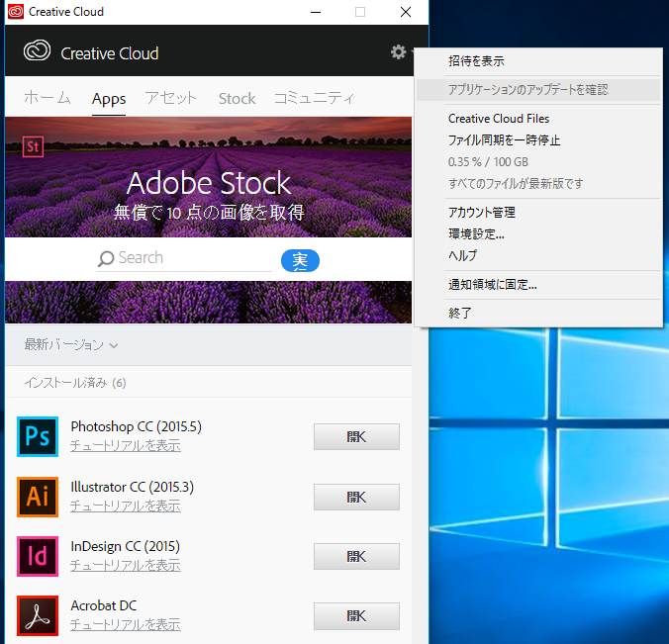Viewport: 669px width, 644px height.
Task: Select ヘルプ from the menu
Action: click(538, 255)
